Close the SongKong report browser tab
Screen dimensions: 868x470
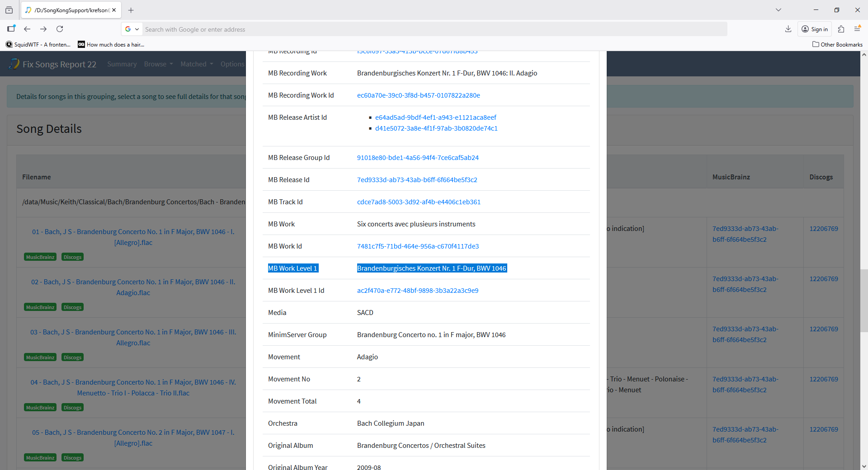(114, 10)
